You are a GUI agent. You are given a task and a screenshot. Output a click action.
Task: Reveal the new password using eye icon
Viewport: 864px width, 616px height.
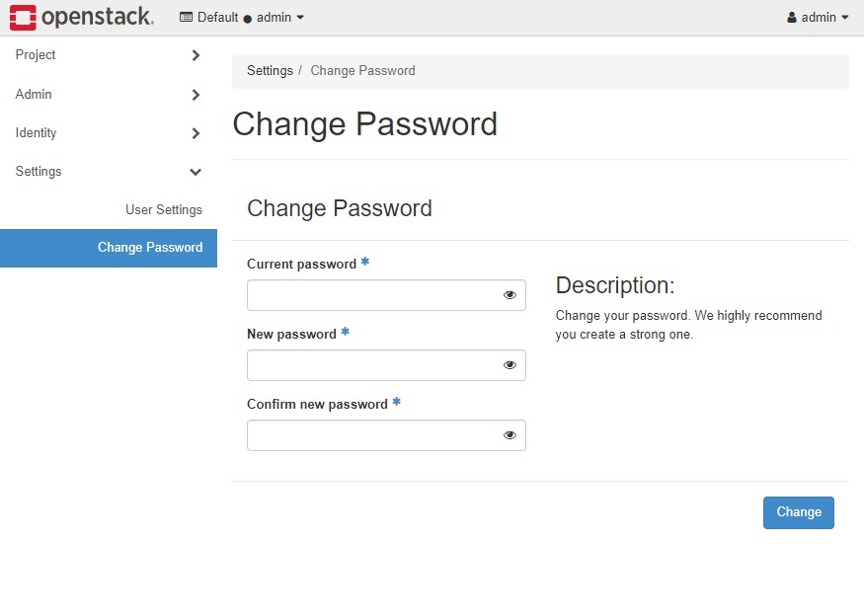tap(510, 364)
